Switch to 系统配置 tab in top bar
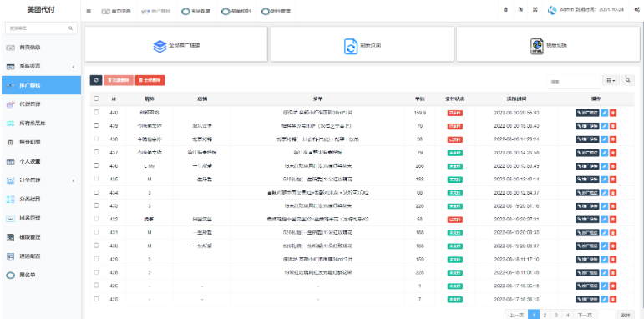644x319 pixels. [x=196, y=12]
